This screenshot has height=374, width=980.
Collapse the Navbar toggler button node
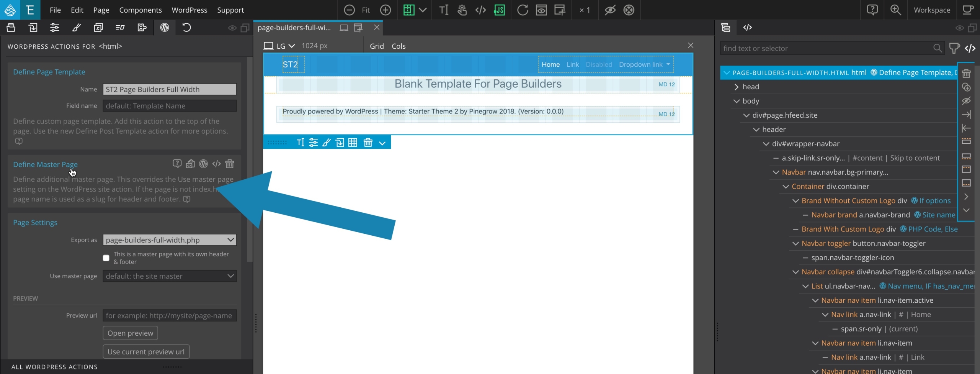(x=795, y=244)
